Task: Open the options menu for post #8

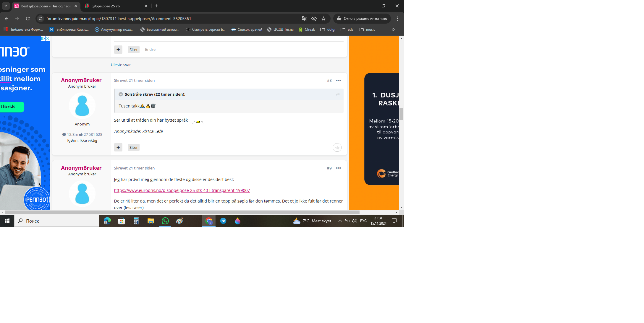Action: click(x=339, y=80)
